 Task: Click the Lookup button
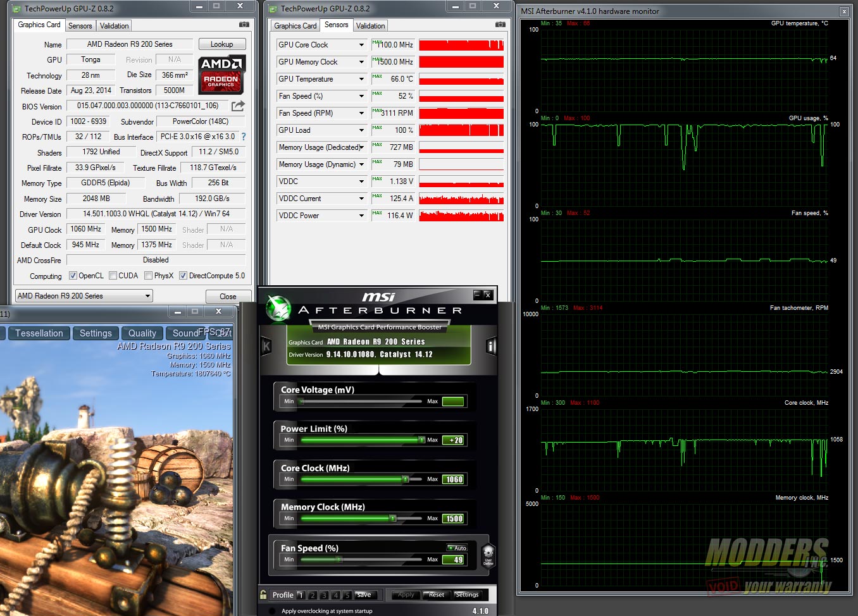(x=222, y=44)
